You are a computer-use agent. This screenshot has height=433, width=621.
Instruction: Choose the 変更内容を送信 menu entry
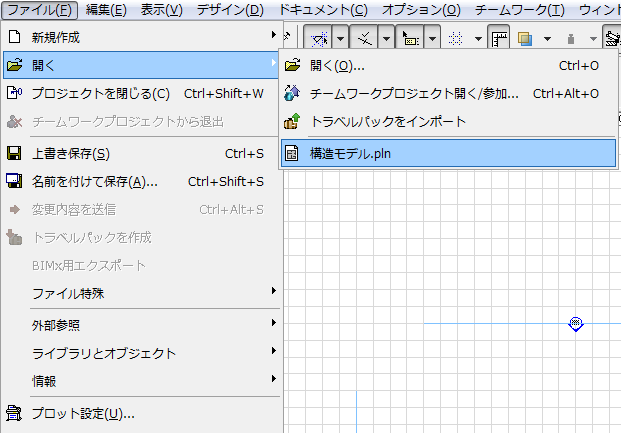point(141,209)
